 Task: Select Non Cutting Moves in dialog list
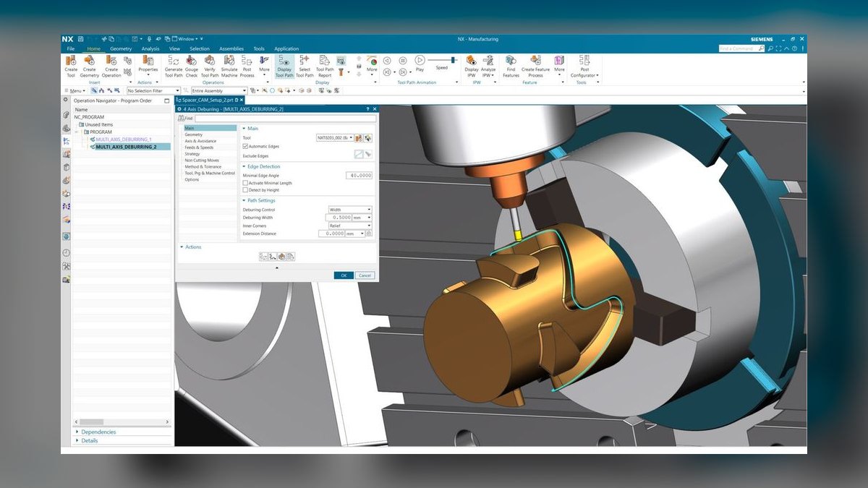click(x=203, y=160)
